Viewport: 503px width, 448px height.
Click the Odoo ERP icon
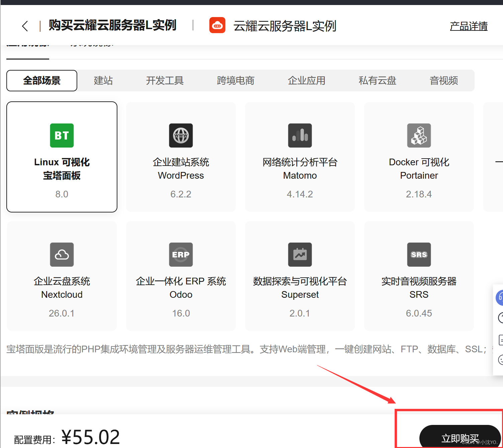(181, 255)
